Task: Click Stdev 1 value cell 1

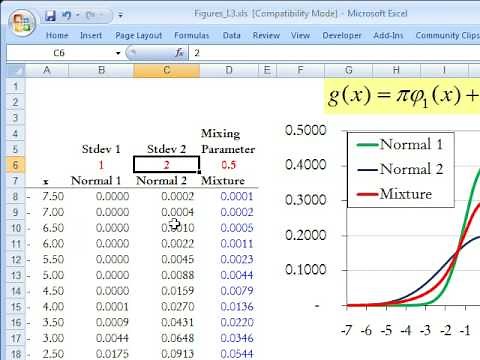Action: point(101,165)
